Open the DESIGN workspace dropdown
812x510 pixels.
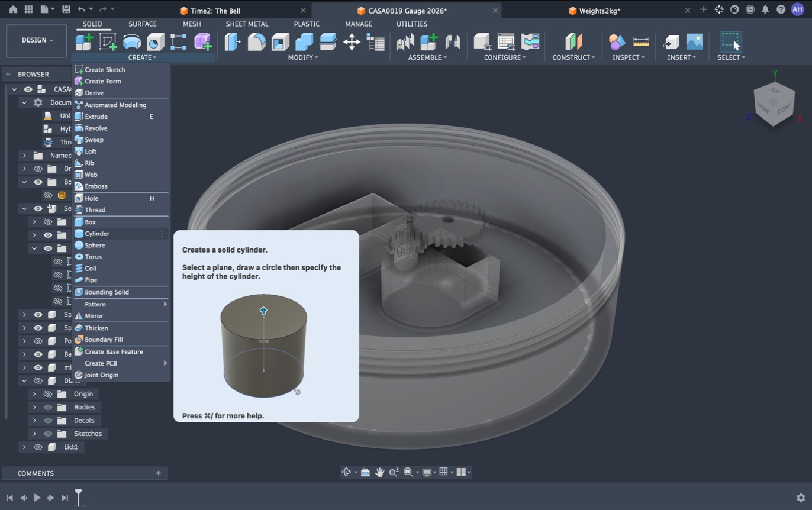pyautogui.click(x=37, y=40)
